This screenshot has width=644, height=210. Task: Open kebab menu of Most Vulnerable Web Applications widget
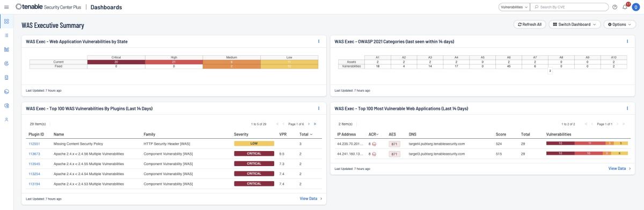627,109
